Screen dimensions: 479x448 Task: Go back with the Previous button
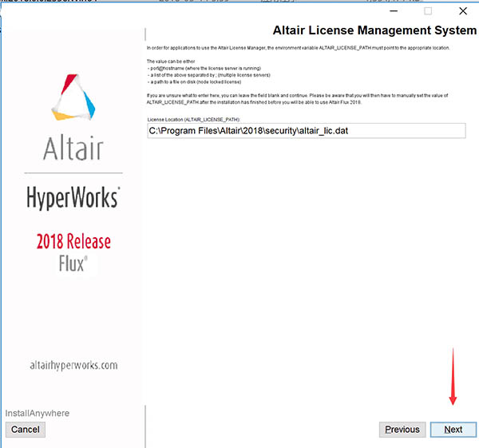402,430
